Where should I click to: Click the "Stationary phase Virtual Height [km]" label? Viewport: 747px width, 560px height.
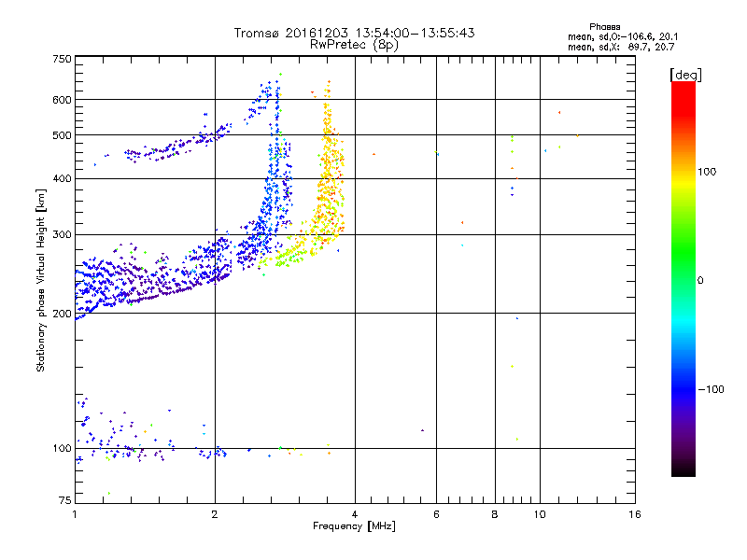[41, 280]
